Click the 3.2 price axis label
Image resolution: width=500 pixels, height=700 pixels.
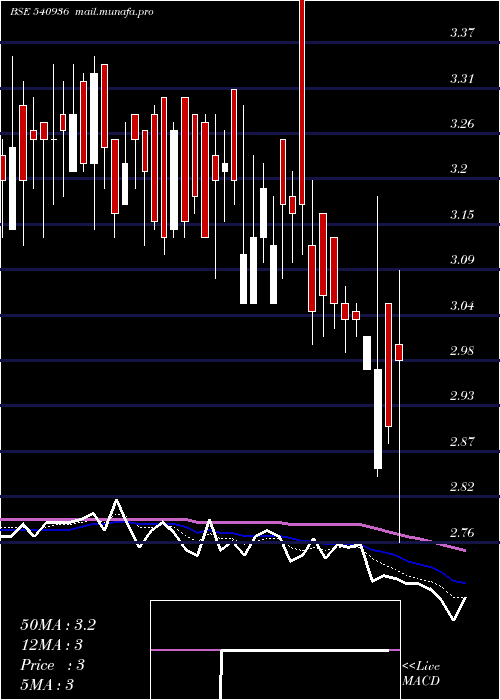click(458, 169)
